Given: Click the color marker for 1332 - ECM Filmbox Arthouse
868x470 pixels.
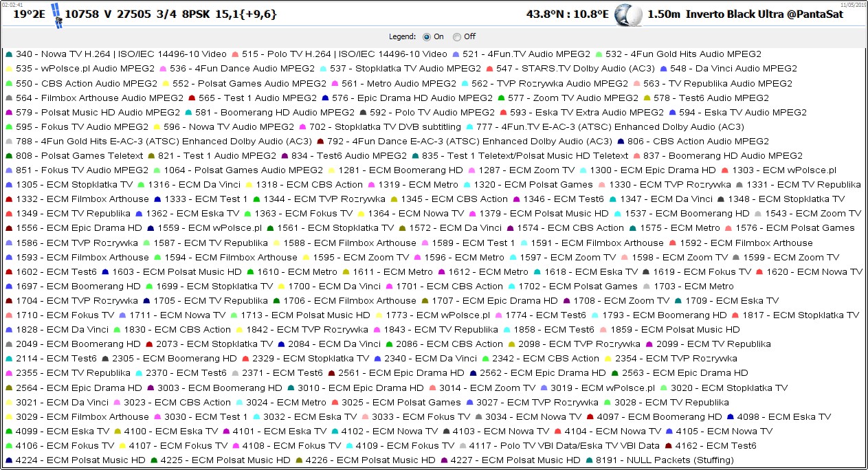Looking at the screenshot, I should [x=9, y=199].
